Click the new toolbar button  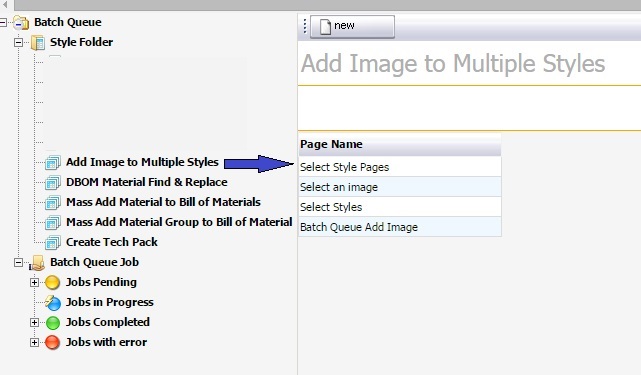(x=352, y=27)
